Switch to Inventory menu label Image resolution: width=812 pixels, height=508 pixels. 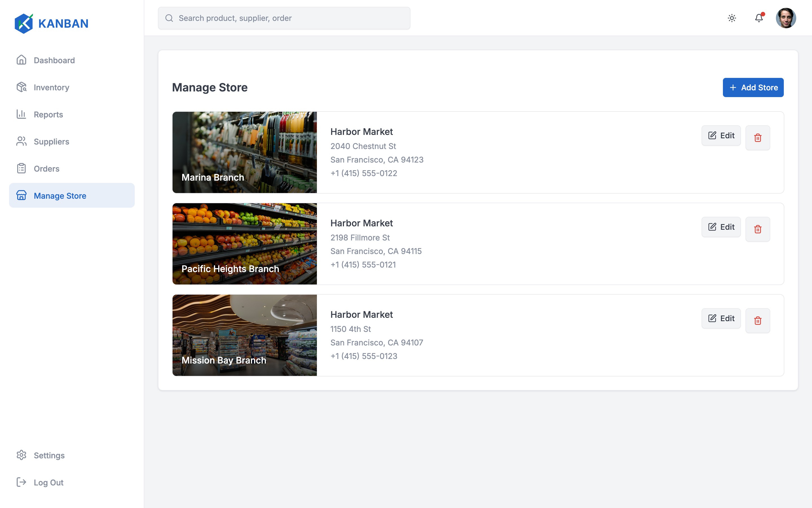(52, 87)
